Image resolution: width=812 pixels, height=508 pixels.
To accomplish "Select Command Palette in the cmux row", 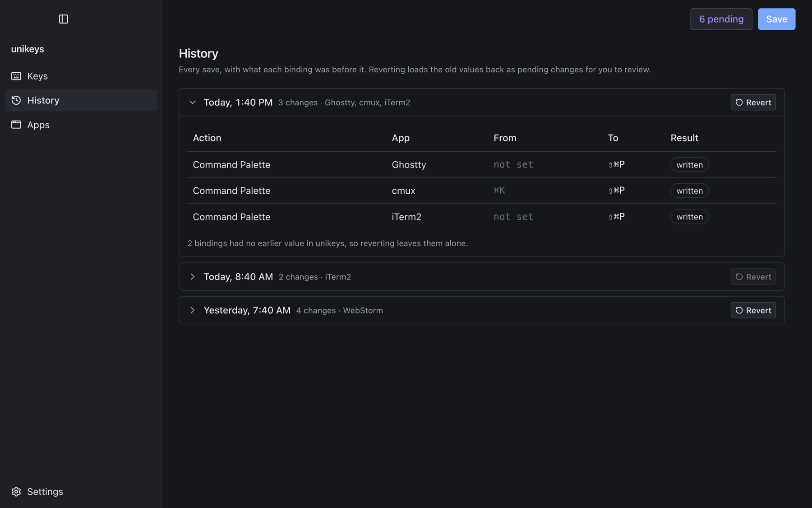I will click(x=231, y=191).
